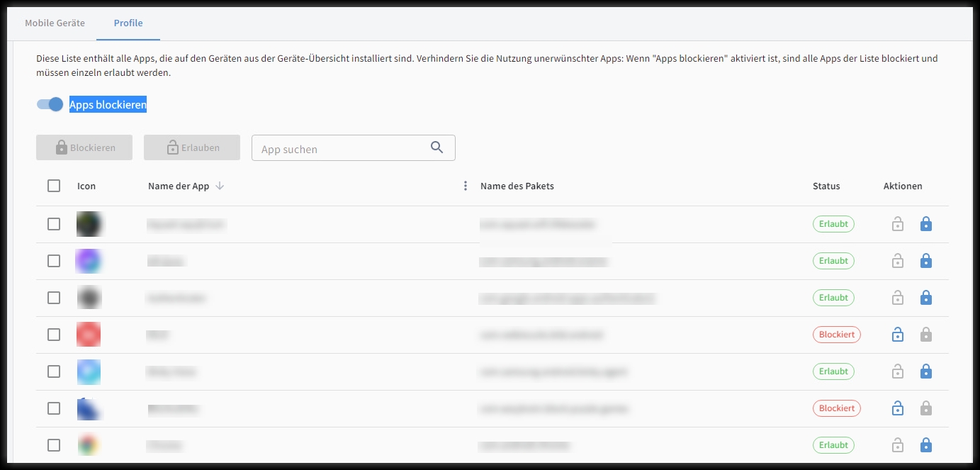Block the app in the second row via lock icon
Image resolution: width=980 pixels, height=470 pixels.
tap(925, 261)
